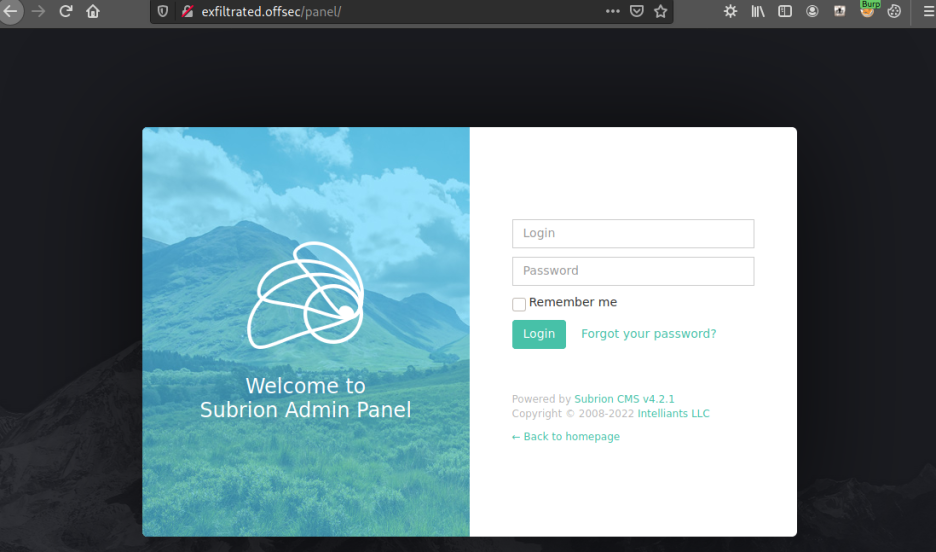Open the Firefox account avatar icon
The width and height of the screenshot is (936, 552).
812,11
